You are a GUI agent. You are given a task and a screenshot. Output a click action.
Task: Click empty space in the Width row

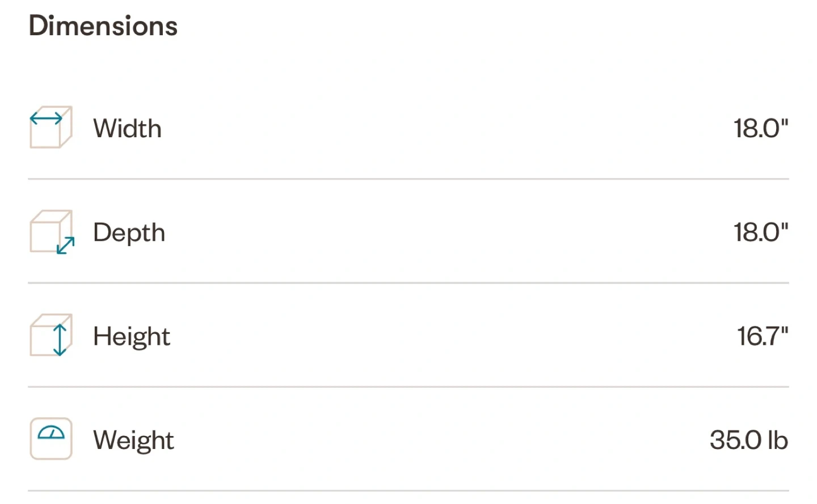[443, 129]
